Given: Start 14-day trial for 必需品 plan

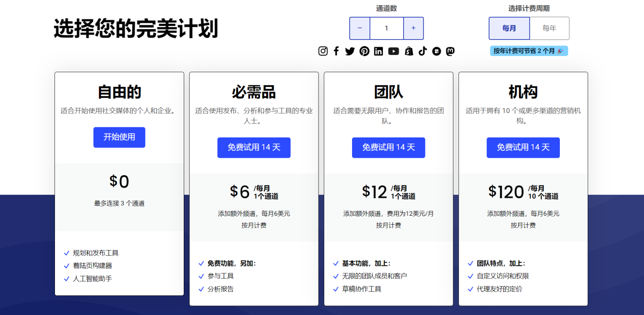Looking at the screenshot, I should (254, 147).
